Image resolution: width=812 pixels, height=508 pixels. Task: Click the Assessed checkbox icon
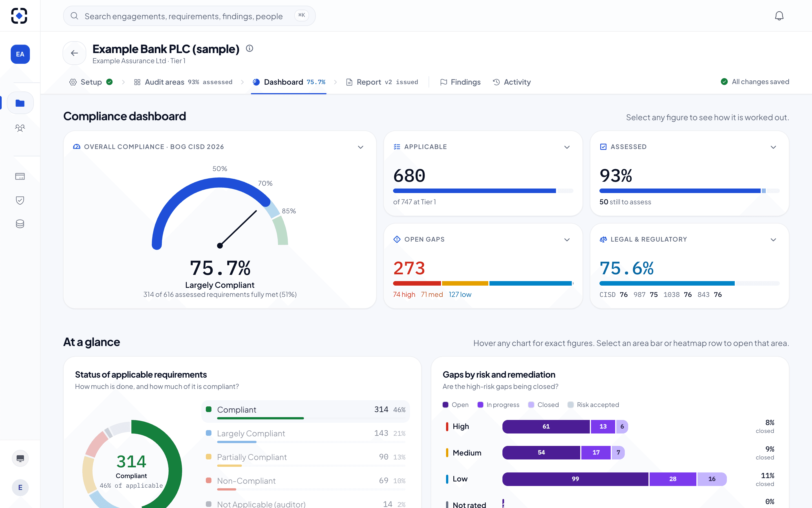click(603, 147)
